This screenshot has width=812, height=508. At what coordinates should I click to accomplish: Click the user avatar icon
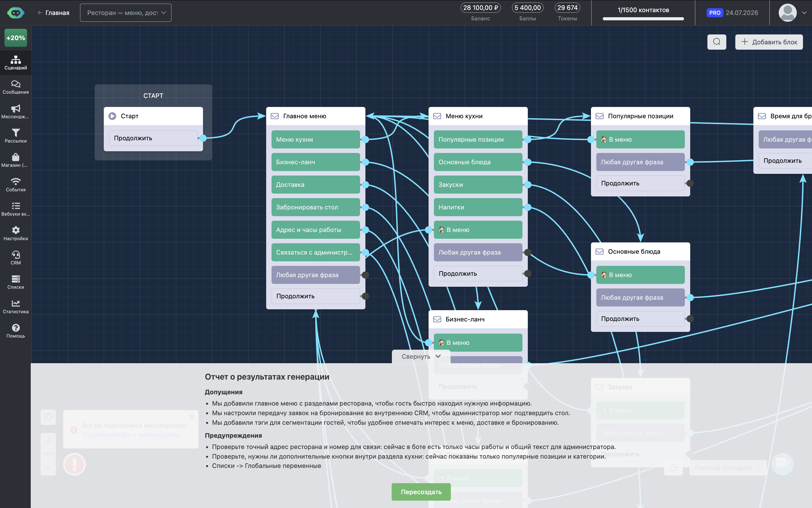pos(787,13)
